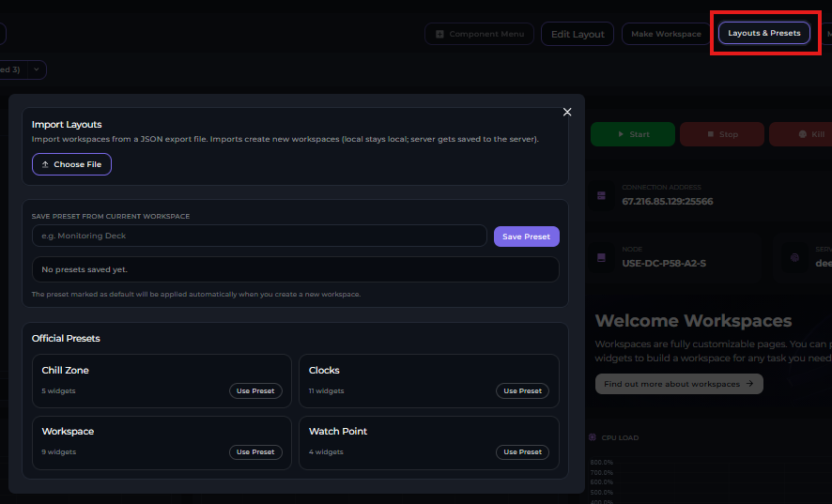The image size is (832, 504).
Task: Expand the dropdown chevron at top left
Action: (x=37, y=69)
